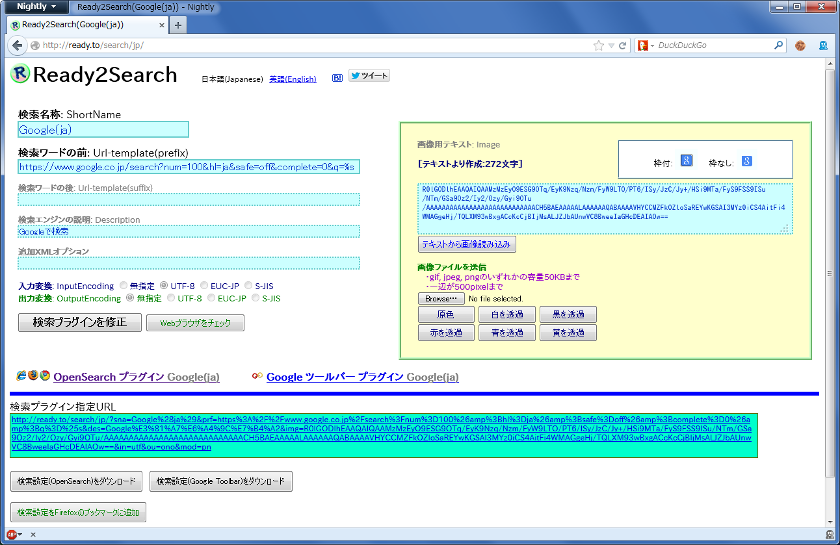Viewport: 840px width, 545px height.
Task: Close the Ready2Search(Google(ja)) tab
Action: point(162,25)
